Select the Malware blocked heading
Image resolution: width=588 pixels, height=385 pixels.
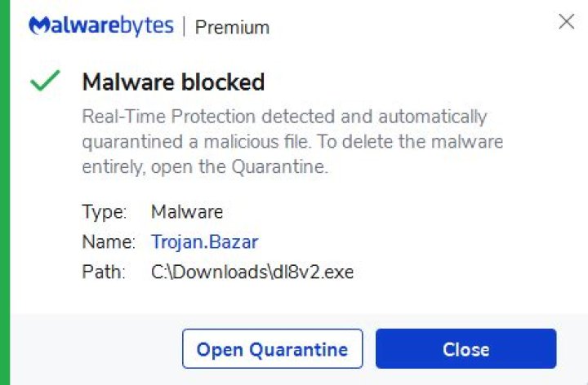click(x=173, y=82)
